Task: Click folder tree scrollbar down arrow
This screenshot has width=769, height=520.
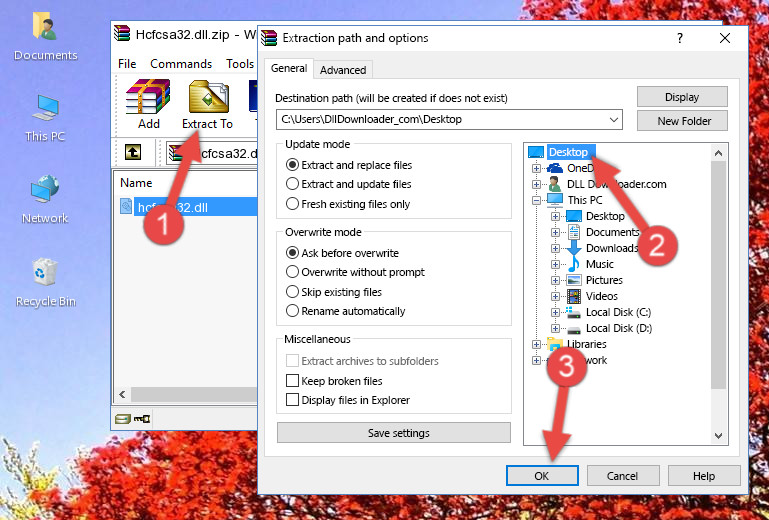Action: click(x=718, y=436)
